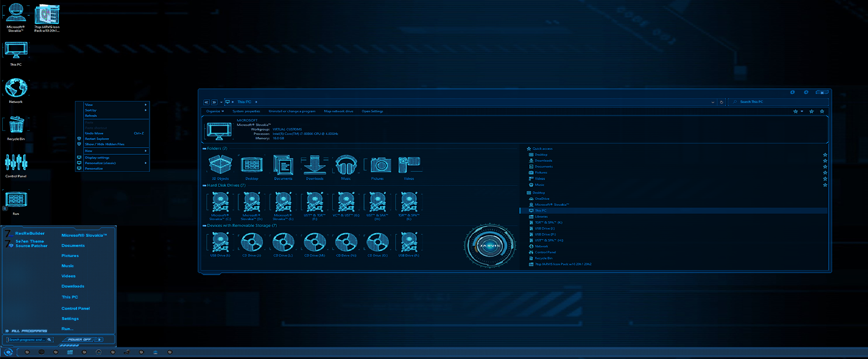This screenshot has height=359, width=868.
Task: Open the Videos folder camcorder icon
Action: pyautogui.click(x=409, y=165)
